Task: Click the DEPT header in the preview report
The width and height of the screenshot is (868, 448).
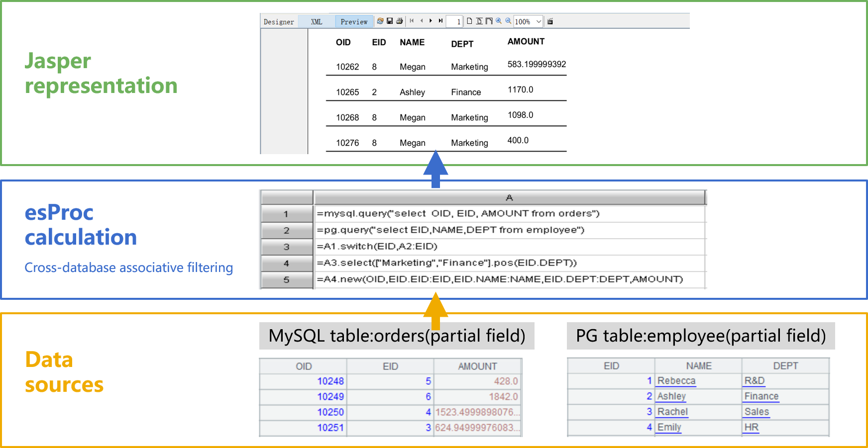Action: (x=462, y=44)
